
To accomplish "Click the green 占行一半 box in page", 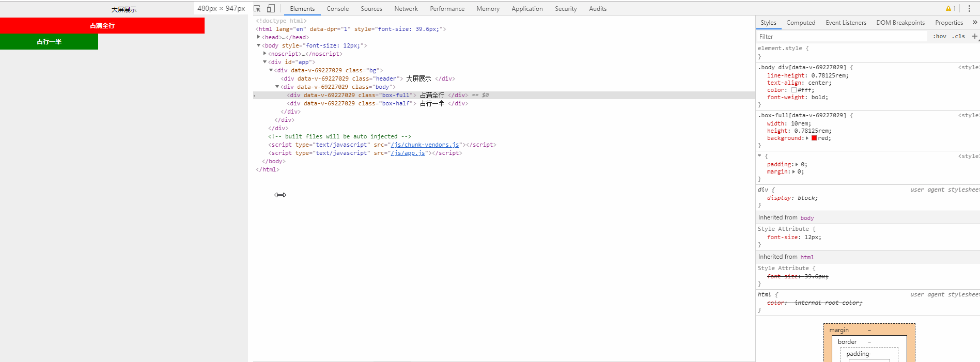I will (x=49, y=42).
